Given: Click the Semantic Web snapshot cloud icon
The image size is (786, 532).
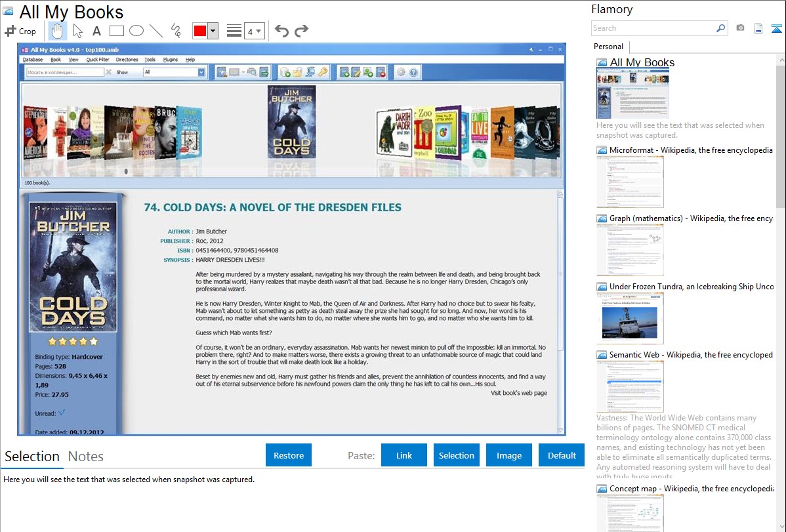Looking at the screenshot, I should pyautogui.click(x=602, y=354).
